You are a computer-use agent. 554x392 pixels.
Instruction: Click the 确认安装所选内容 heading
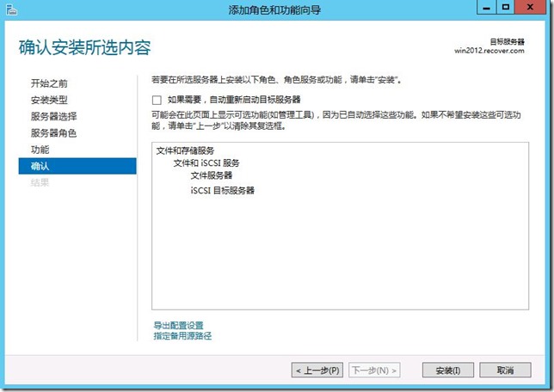(x=85, y=47)
